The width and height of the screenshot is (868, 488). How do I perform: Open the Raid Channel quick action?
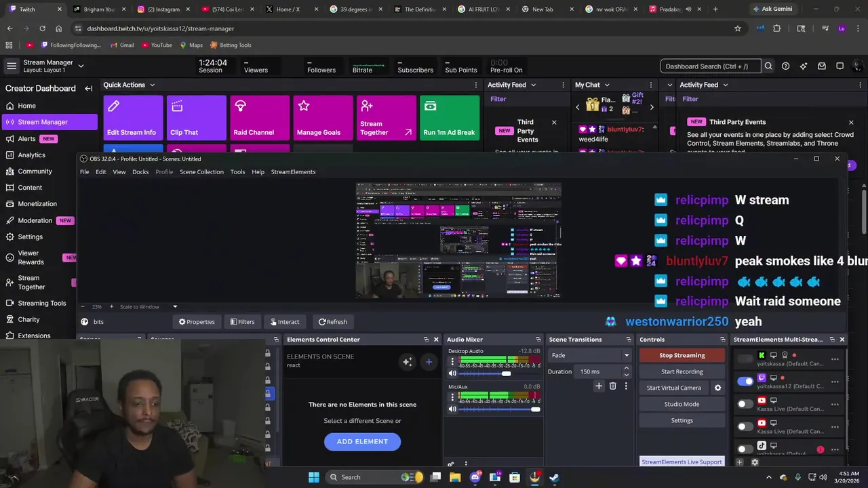(260, 118)
